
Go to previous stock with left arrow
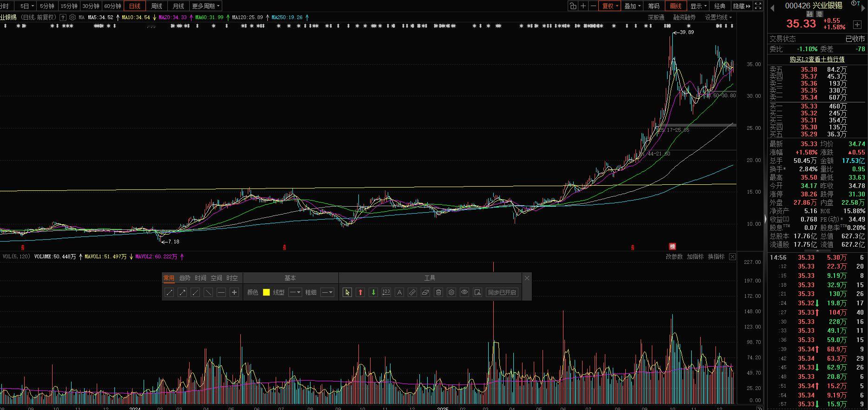point(772,7)
